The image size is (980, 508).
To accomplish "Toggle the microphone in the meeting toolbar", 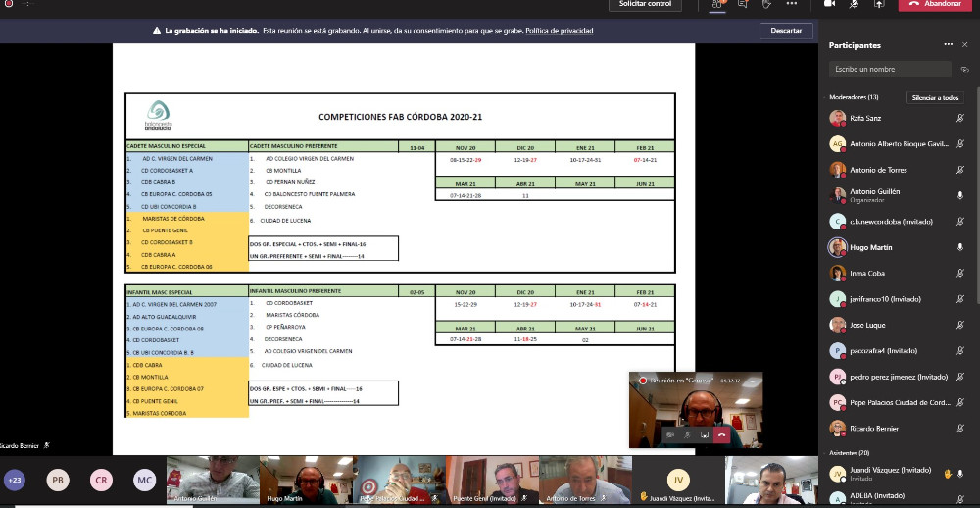I will click(x=854, y=4).
